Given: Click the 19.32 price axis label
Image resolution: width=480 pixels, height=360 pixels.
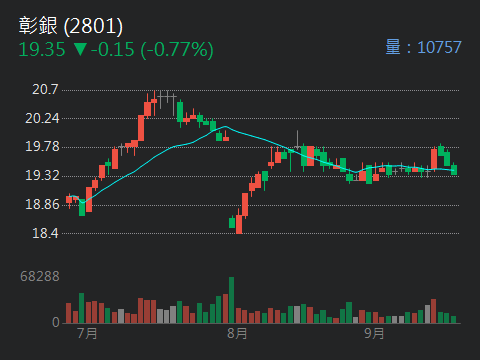Looking at the screenshot, I should coord(42,175).
